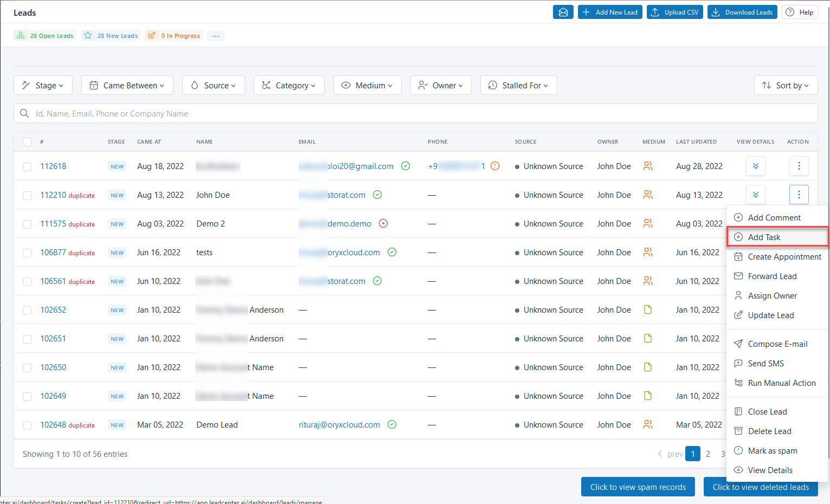Click invalid email icon for Demo 2 lead
The image size is (830, 504).
pos(383,223)
